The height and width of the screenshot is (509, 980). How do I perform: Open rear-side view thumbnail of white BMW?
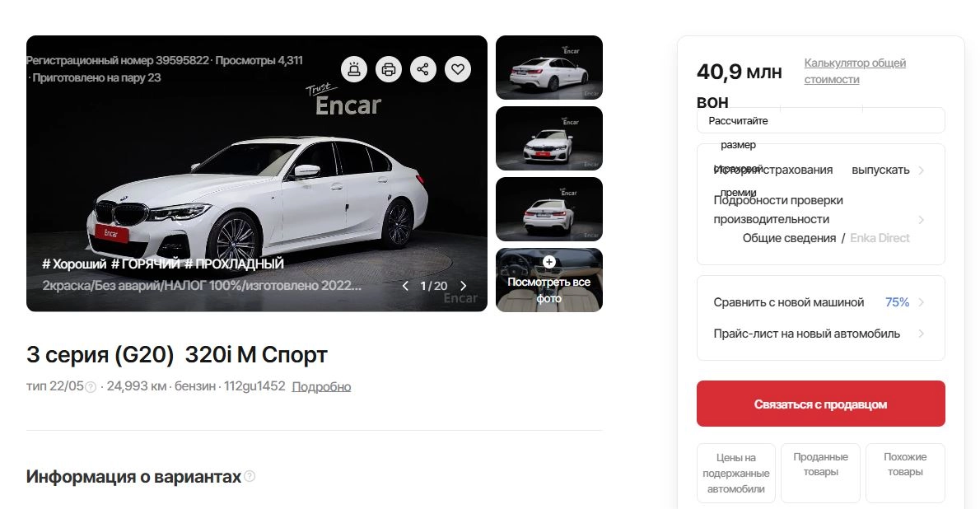548,68
